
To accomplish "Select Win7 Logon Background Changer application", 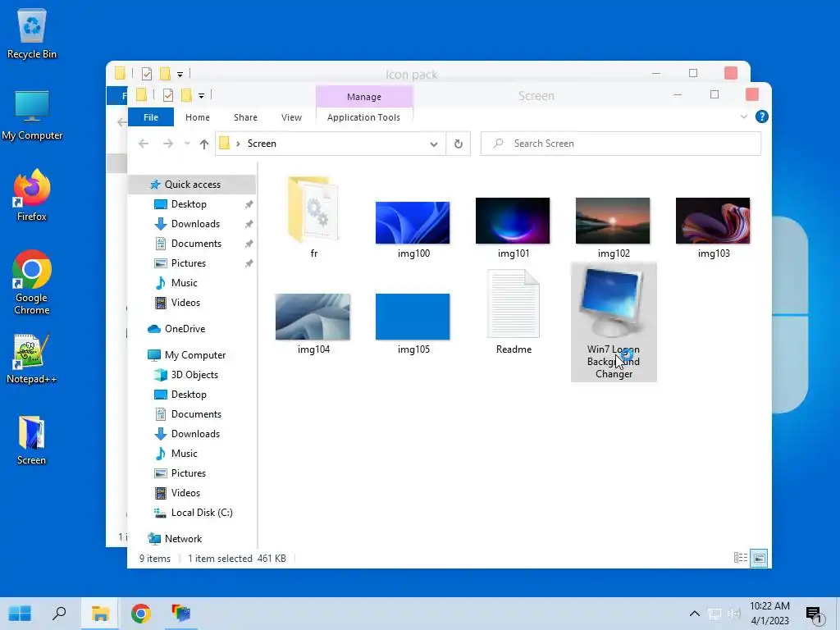I will [614, 322].
